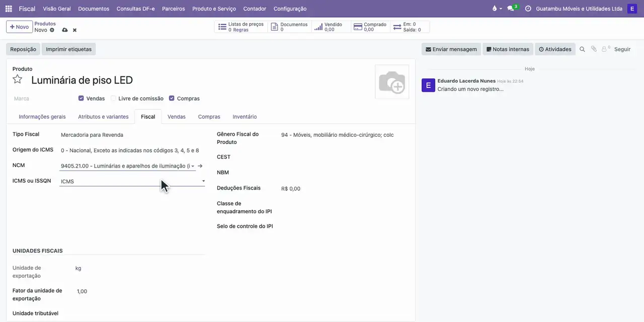Uncheck the Vendas checkbox
Viewport: 644px width, 322px height.
point(81,99)
